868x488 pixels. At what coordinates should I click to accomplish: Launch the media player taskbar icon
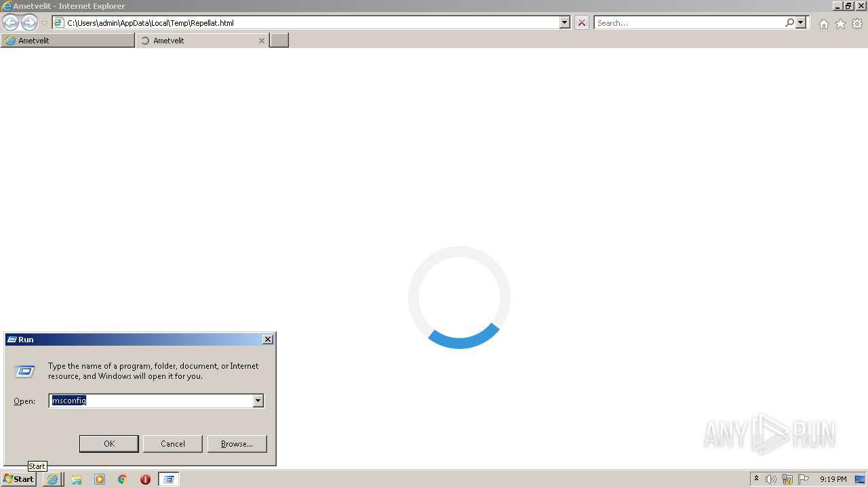tap(100, 479)
